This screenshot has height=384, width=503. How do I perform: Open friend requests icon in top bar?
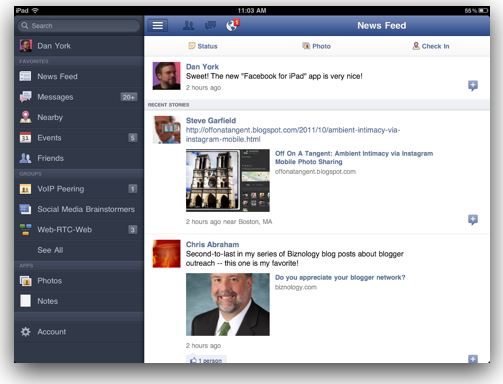coord(189,25)
